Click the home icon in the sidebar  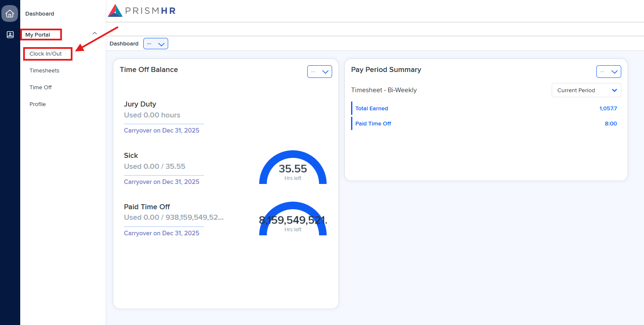9,13
